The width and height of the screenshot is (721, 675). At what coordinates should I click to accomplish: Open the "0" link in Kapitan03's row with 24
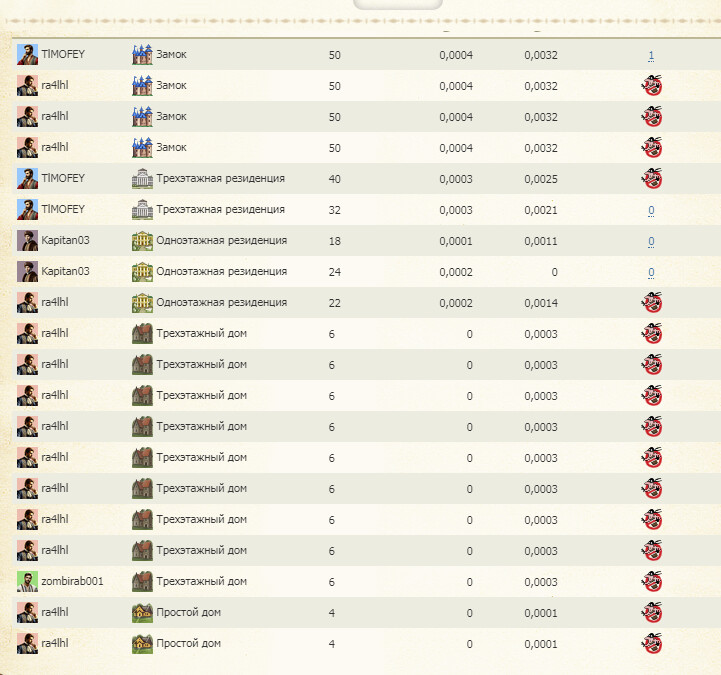coord(651,272)
